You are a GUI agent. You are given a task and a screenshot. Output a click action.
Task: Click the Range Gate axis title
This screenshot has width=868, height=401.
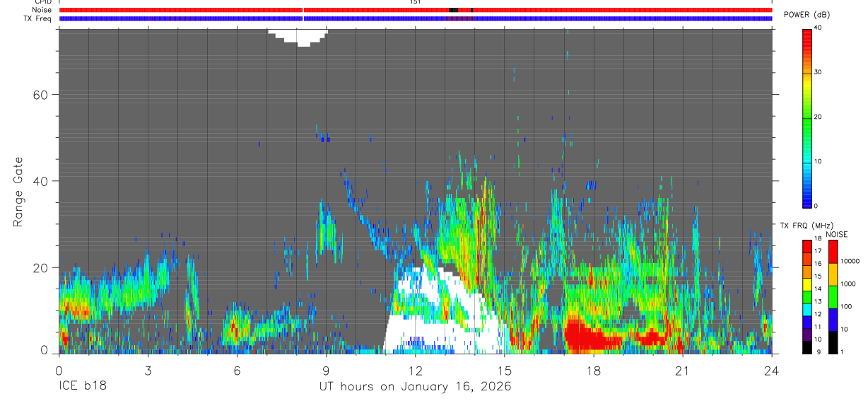18,192
